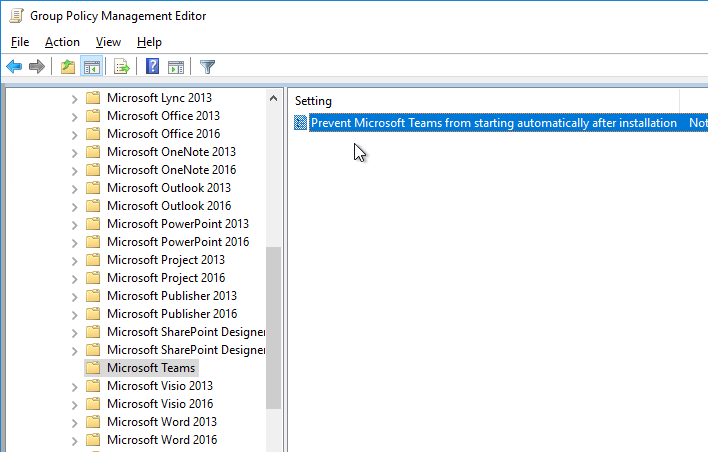Select Microsoft Visio 2013 in the tree
Viewport: 708px width, 452px height.
point(160,386)
